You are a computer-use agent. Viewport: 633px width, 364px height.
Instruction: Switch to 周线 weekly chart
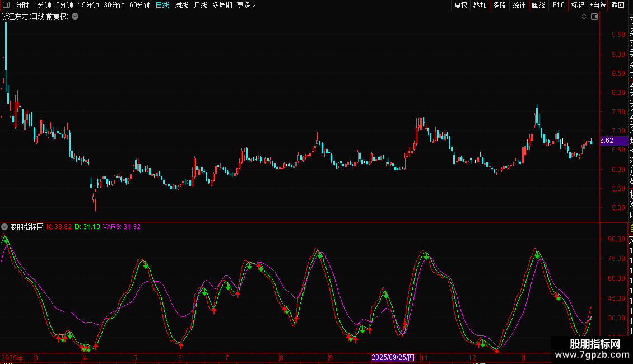click(x=181, y=5)
